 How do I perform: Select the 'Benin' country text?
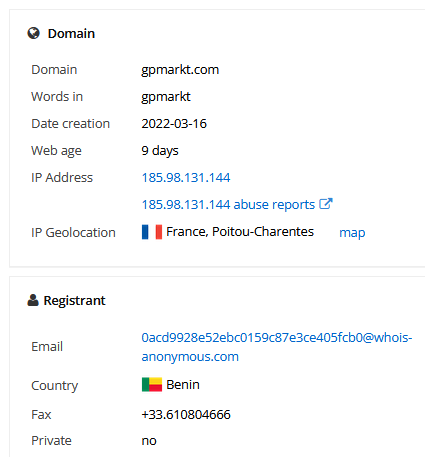click(x=183, y=385)
